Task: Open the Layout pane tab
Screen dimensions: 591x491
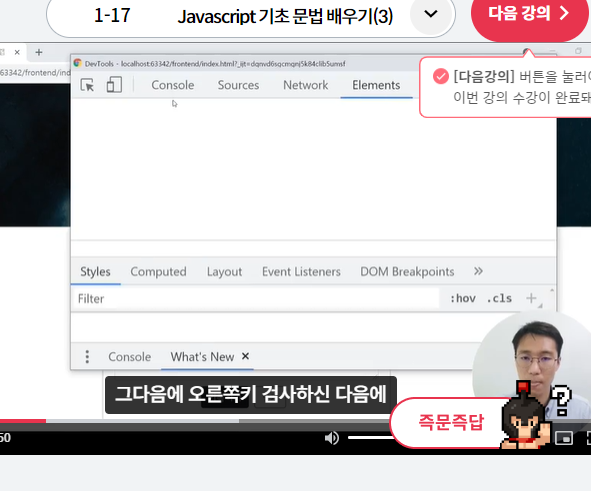Action: point(224,272)
